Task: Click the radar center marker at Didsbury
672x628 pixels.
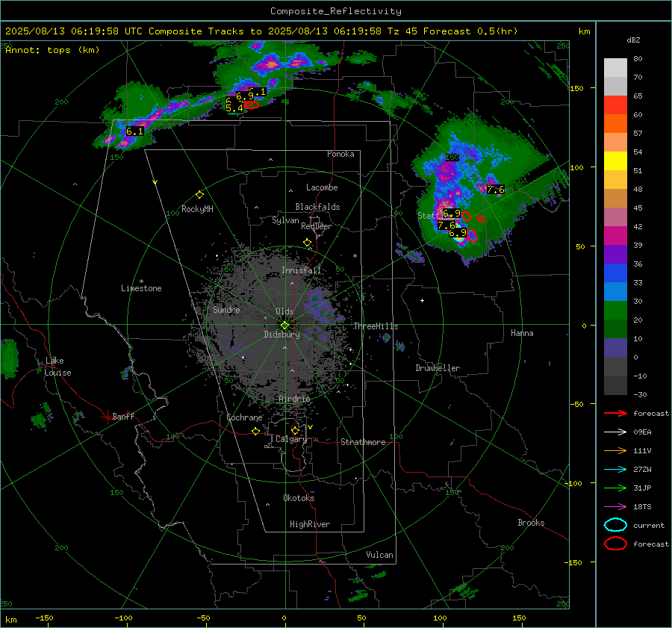Action: point(284,325)
